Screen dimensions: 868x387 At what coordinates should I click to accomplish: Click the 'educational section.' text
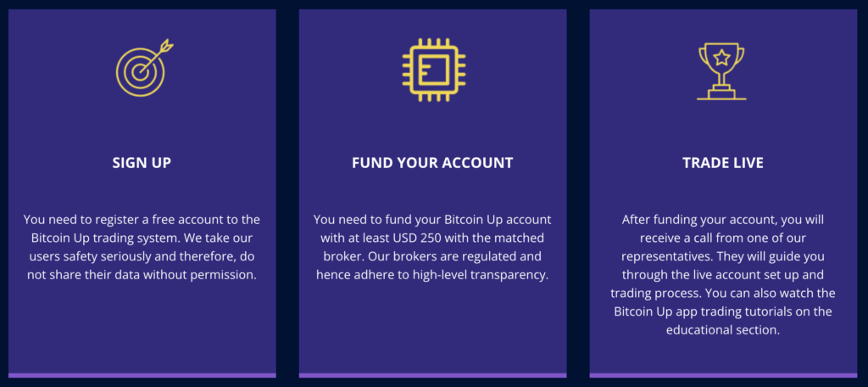tap(723, 330)
